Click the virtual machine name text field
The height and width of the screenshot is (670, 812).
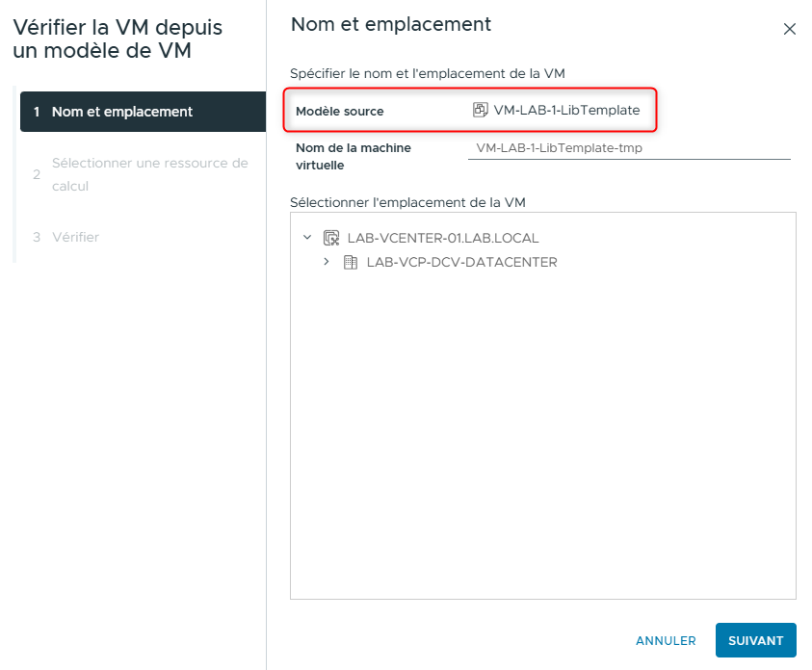[628, 148]
